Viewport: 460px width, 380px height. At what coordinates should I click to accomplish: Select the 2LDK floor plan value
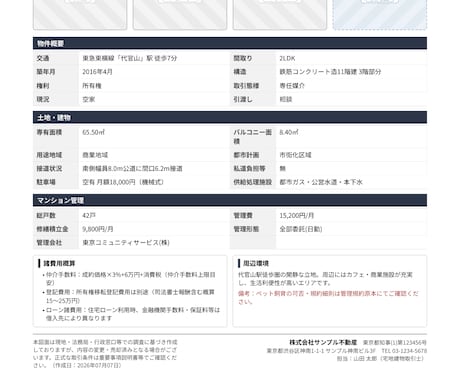[287, 58]
